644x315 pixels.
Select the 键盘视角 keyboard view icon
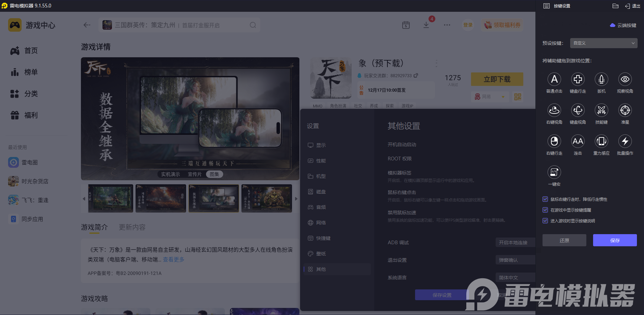[x=578, y=110]
